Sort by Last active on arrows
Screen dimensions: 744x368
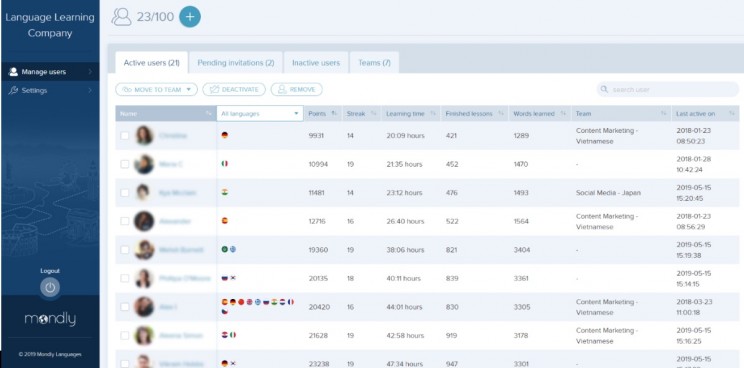732,114
